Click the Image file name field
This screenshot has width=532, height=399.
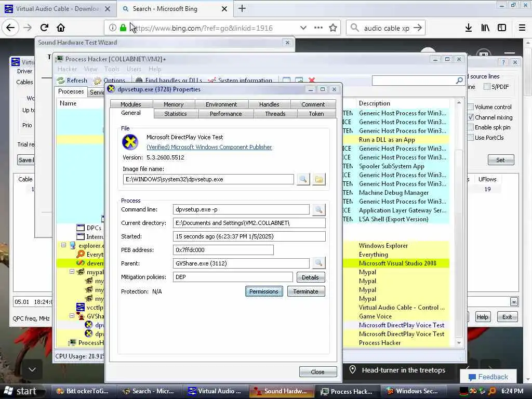tap(208, 179)
